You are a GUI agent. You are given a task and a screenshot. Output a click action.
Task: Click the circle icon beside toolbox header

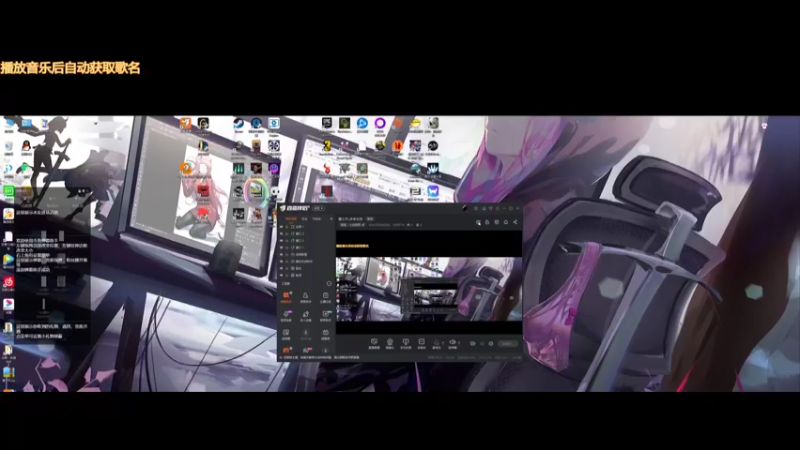point(329,284)
